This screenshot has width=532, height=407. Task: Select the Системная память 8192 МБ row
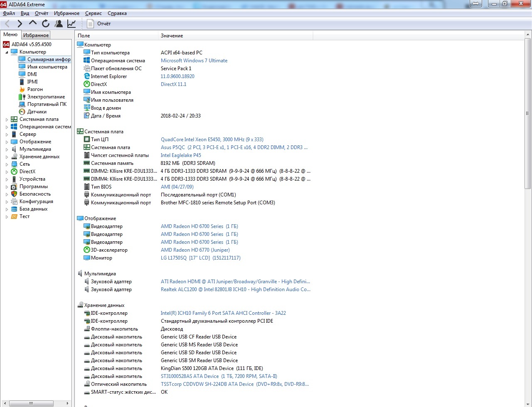194,163
